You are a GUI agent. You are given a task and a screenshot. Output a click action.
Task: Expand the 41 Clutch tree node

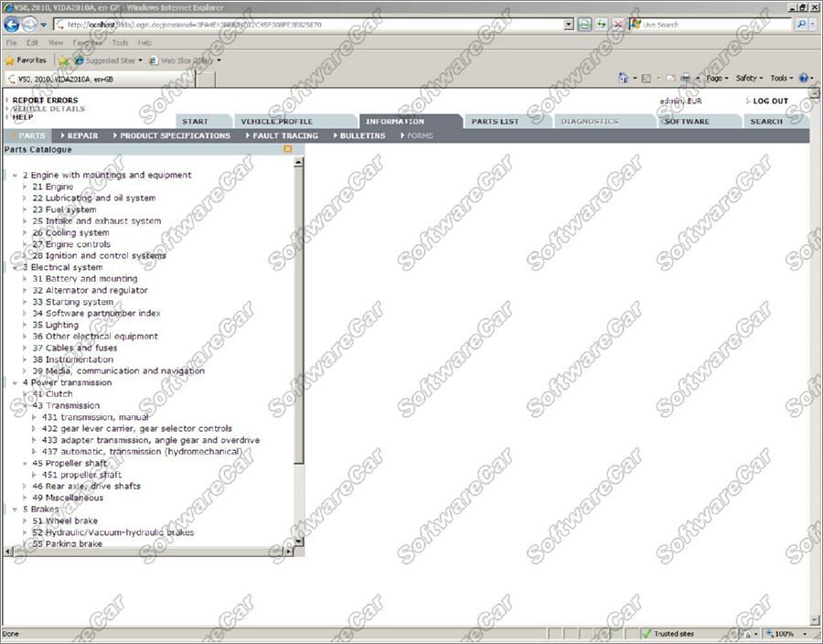26,394
